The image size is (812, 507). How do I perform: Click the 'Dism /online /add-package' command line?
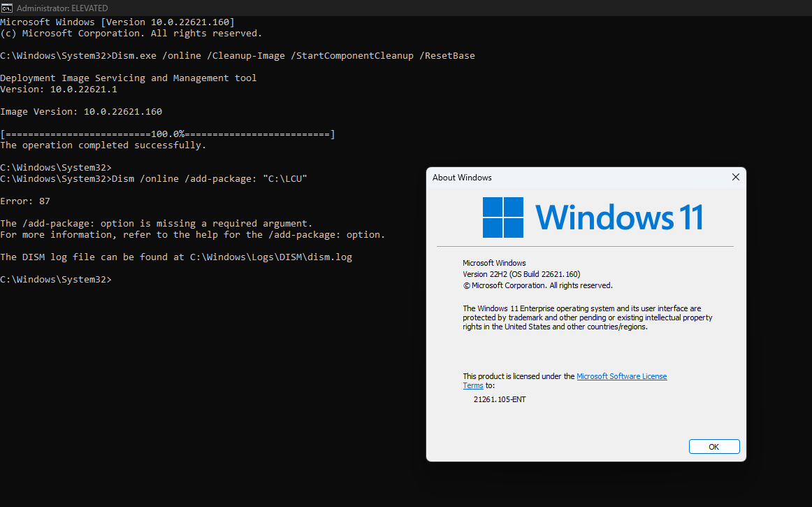click(x=153, y=178)
